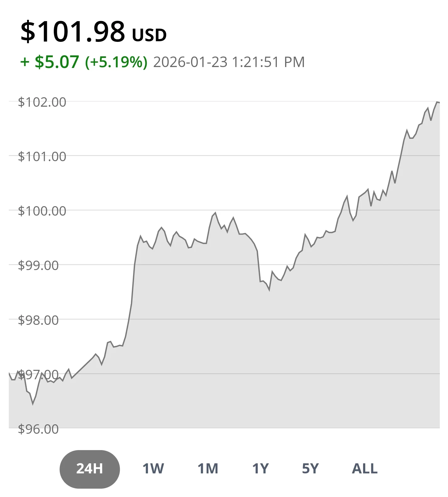
Task: Click the chart's lowest dip near $96.50
Action: (33, 404)
